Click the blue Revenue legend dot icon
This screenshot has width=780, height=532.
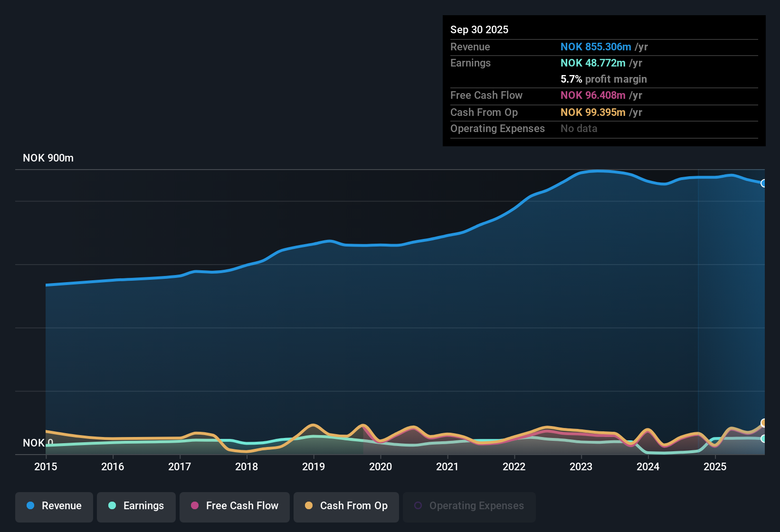[x=30, y=506]
